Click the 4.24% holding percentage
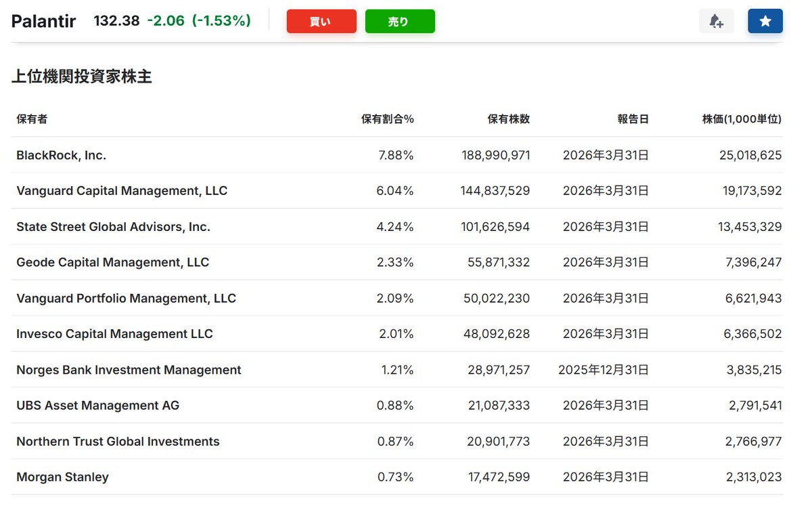The image size is (812, 512). point(395,227)
